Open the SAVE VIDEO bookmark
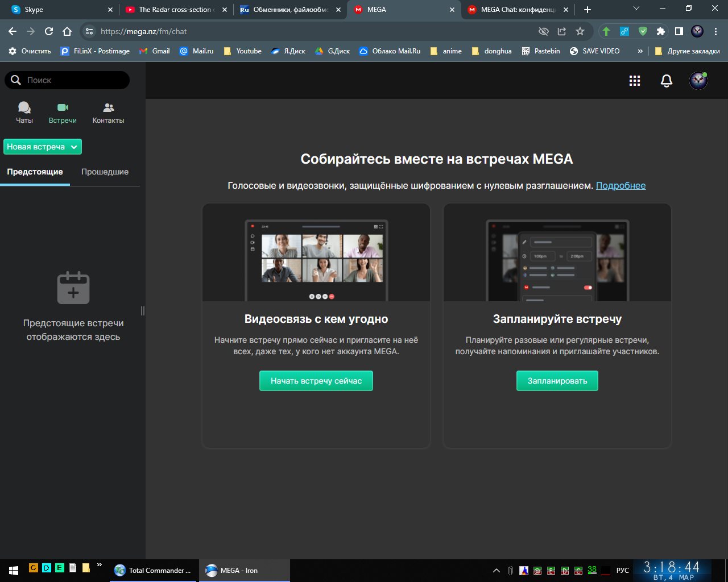The height and width of the screenshot is (582, 728). 594,51
